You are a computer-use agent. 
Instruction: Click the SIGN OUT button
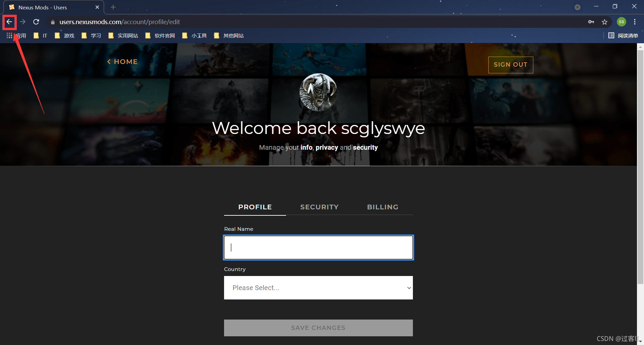[x=511, y=65]
